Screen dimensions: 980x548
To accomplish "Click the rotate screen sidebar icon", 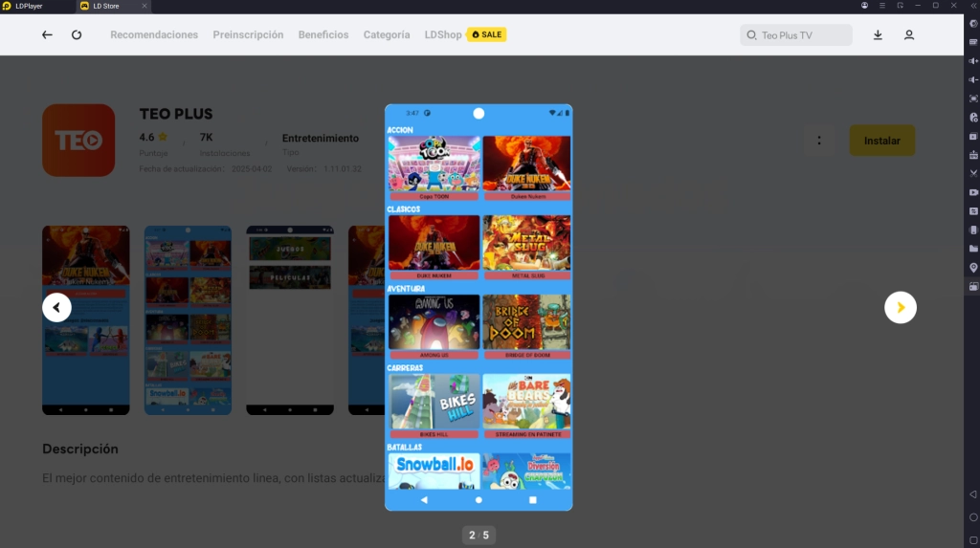I will [973, 286].
